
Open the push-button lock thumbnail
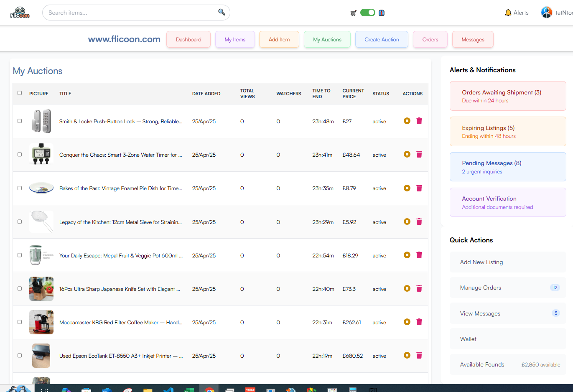coord(41,121)
